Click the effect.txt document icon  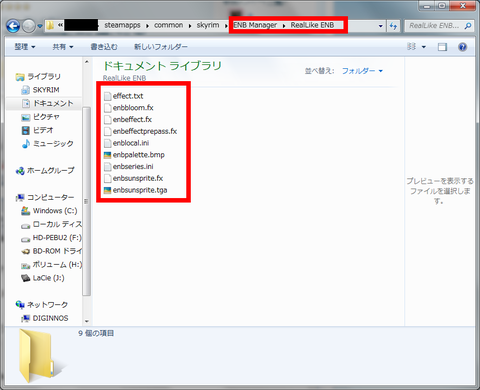107,96
